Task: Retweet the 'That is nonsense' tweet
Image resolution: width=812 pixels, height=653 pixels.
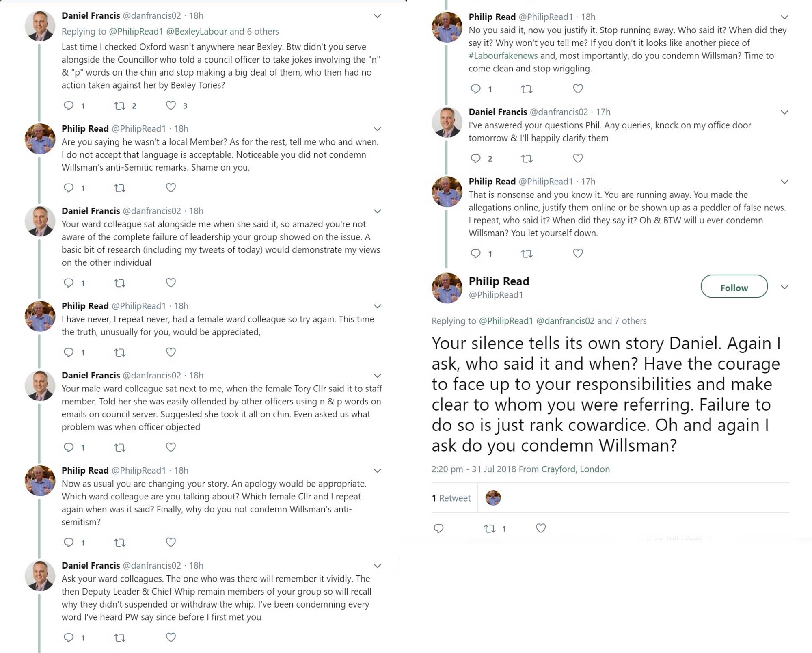Action: (527, 254)
